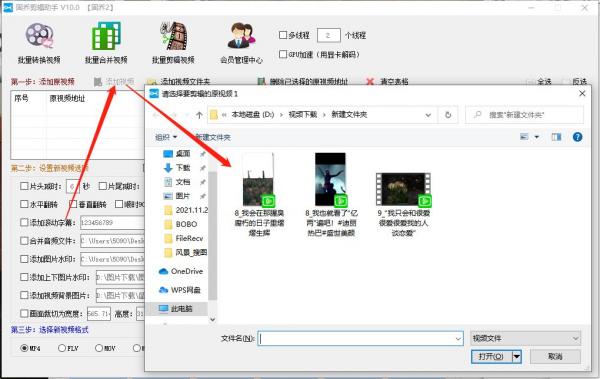Open the 视频文件 file type dropdown

525,338
